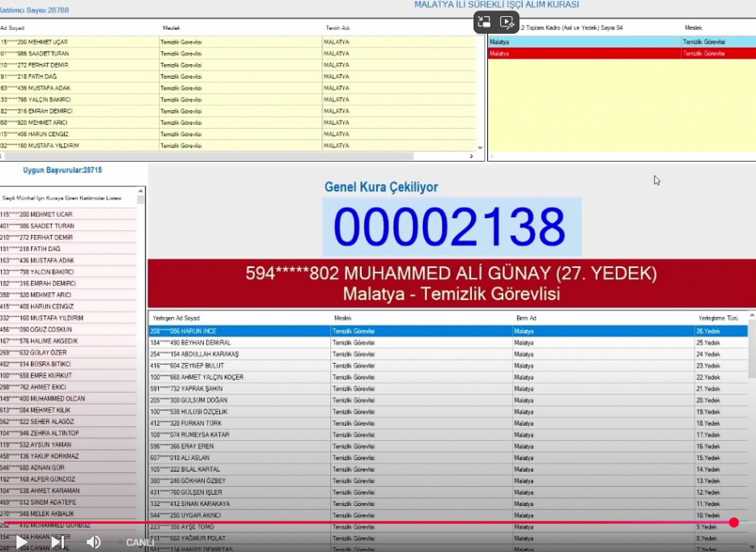This screenshot has width=756, height=552.
Task: Click the CANLI live indicator dot
Action: click(120, 543)
